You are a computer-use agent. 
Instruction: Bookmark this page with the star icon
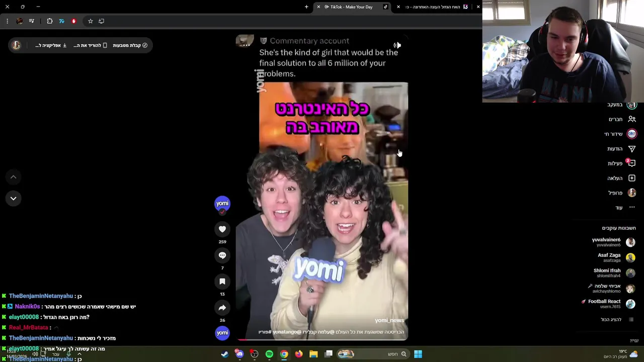(90, 21)
